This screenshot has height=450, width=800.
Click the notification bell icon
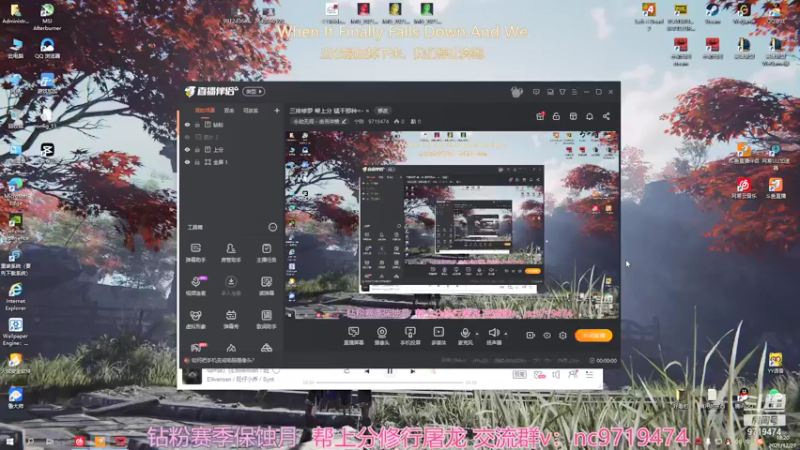pyautogui.click(x=589, y=116)
